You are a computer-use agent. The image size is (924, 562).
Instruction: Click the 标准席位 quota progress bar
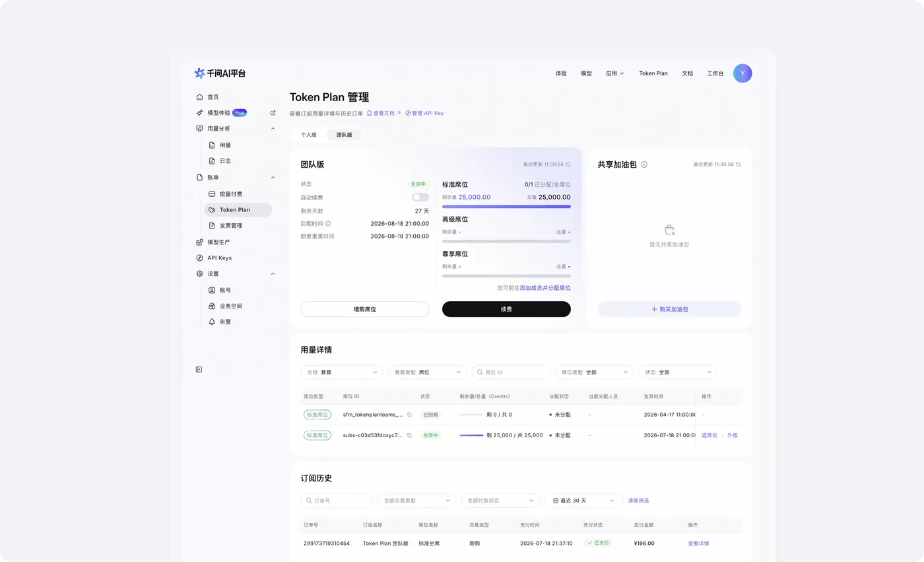click(506, 207)
